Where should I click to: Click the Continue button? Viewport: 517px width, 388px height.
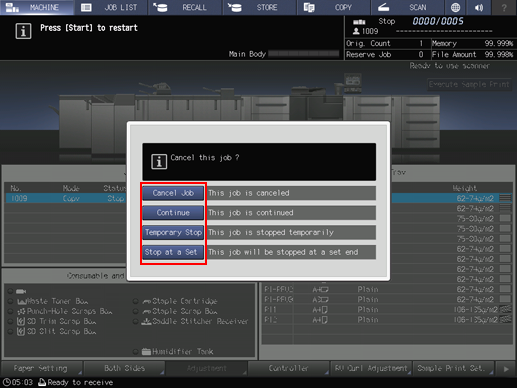(x=173, y=213)
